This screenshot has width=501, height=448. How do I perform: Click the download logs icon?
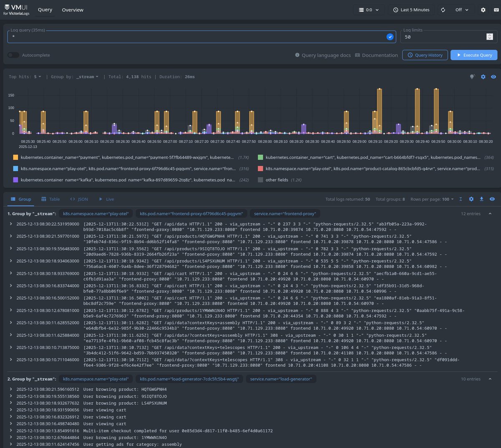pyautogui.click(x=481, y=199)
